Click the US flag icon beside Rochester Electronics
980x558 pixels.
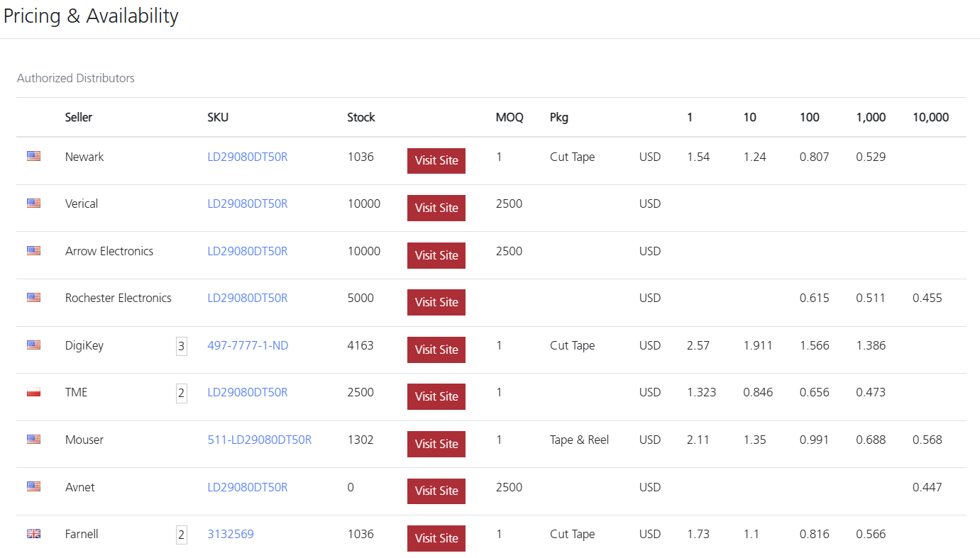pyautogui.click(x=33, y=298)
